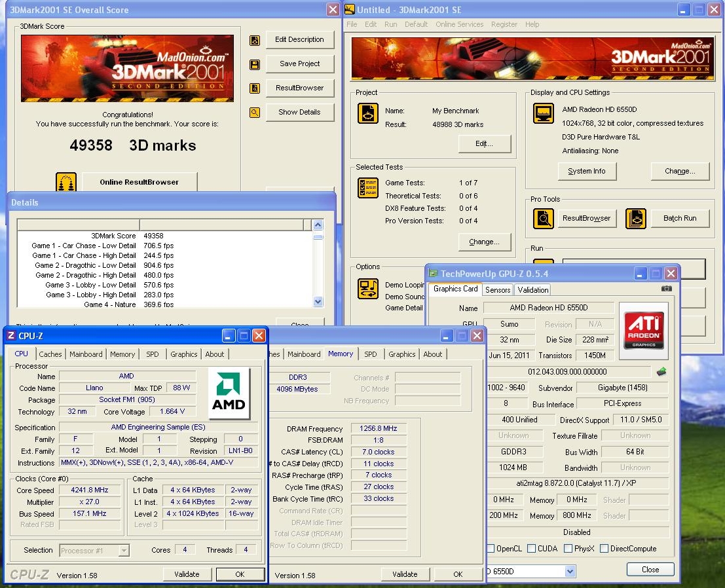Image resolution: width=725 pixels, height=588 pixels.
Task: Expand the Processor #1 selection dropdown
Action: pyautogui.click(x=123, y=551)
